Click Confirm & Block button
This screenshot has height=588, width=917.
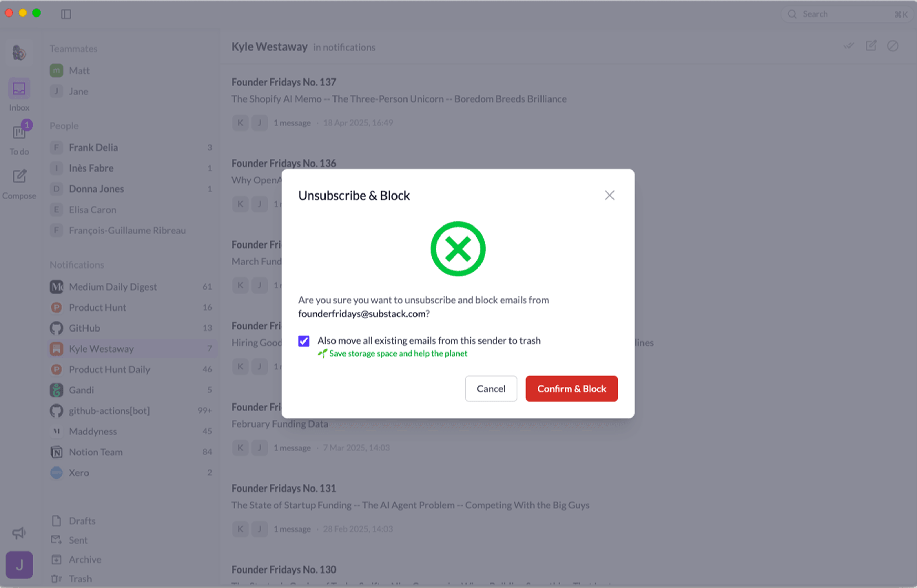coord(571,389)
